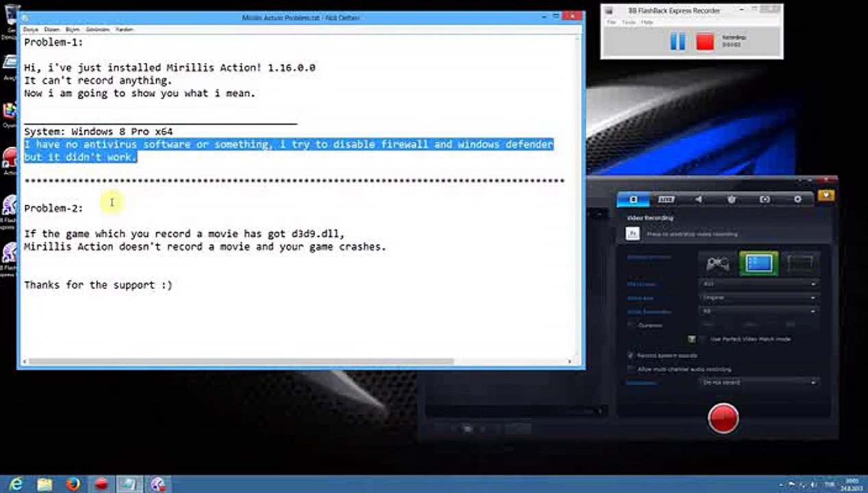Expand the file format dropdown showing AVI

click(x=759, y=283)
